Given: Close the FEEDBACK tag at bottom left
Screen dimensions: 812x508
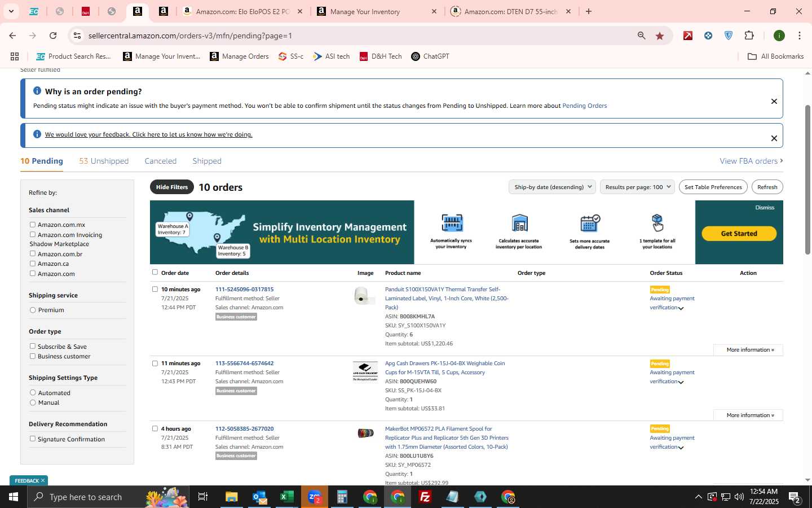Looking at the screenshot, I should coord(43,481).
